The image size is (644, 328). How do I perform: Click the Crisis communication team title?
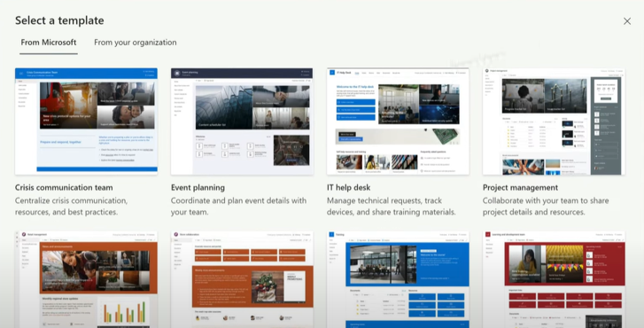click(64, 187)
